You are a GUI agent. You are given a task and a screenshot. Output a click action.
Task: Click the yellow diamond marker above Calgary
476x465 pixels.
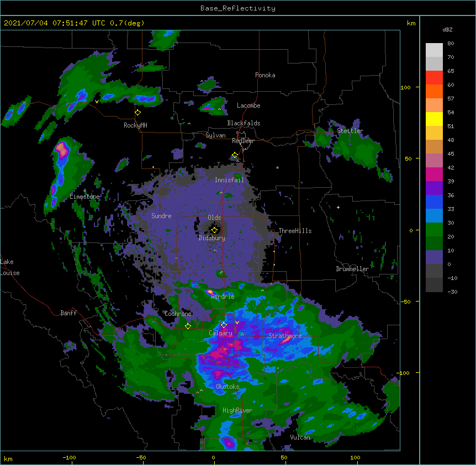coord(224,325)
